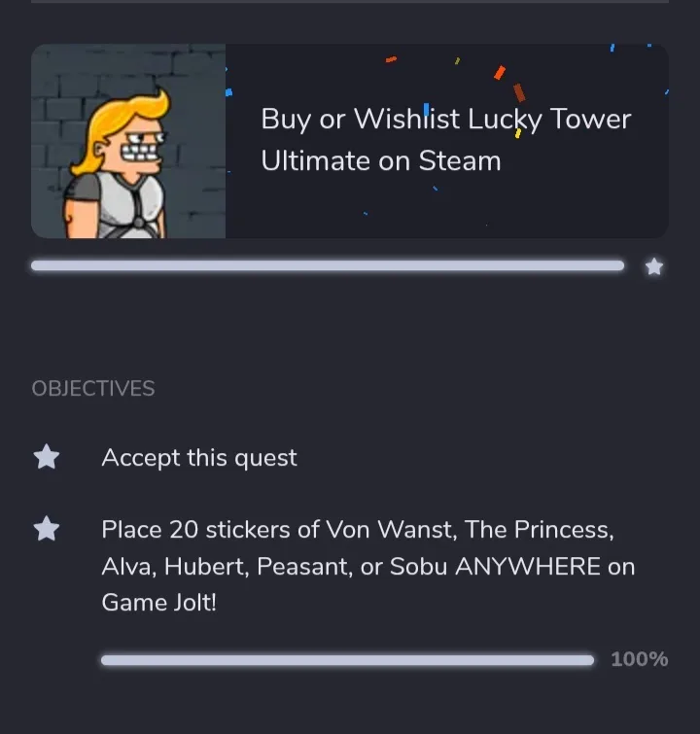This screenshot has height=734, width=700.
Task: Select the Place 20 stickers objective text
Action: pos(357,531)
